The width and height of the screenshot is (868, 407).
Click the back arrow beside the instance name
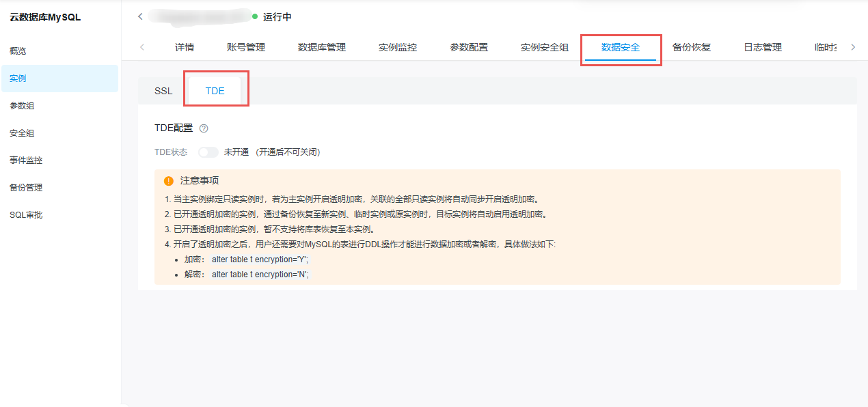(x=140, y=16)
